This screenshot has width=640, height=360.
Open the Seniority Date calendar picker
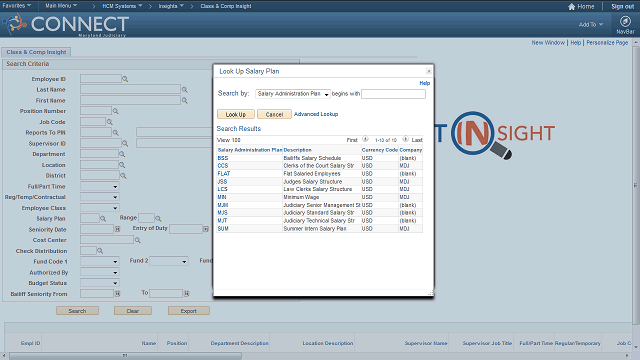118,229
